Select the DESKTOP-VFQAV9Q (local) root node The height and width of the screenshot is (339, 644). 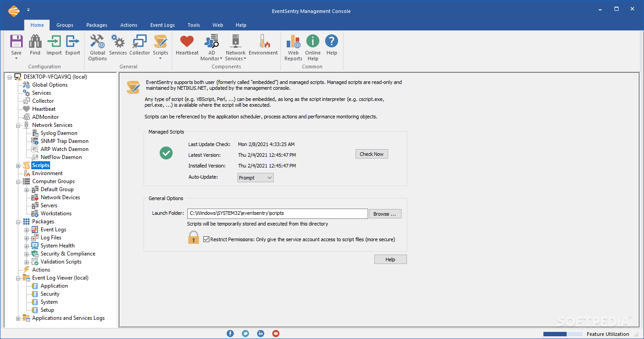click(55, 77)
